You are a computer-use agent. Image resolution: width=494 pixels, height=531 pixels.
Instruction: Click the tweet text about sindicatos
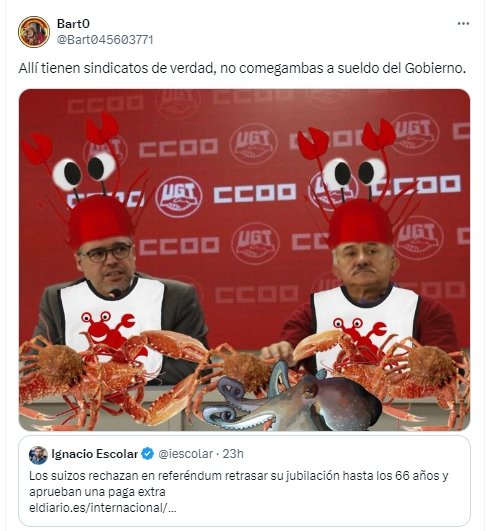point(242,68)
